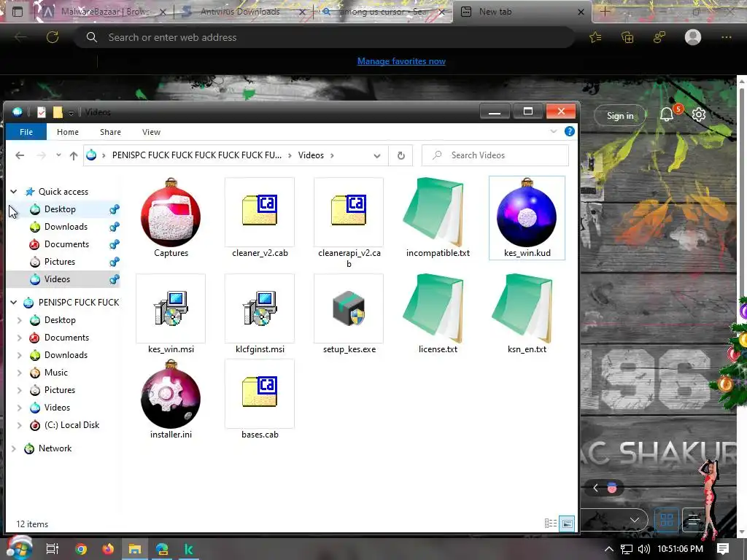Switch to details view layout icon
747x560 pixels.
coord(551,524)
